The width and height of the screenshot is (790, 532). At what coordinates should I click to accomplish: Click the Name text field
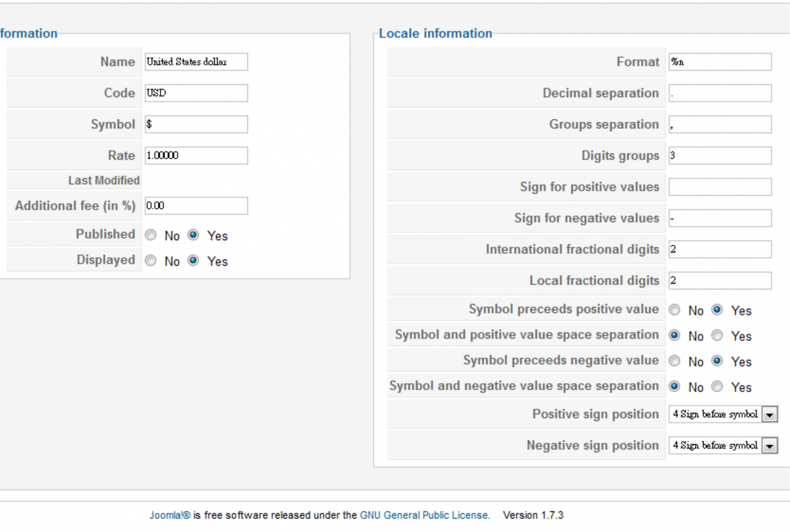196,62
